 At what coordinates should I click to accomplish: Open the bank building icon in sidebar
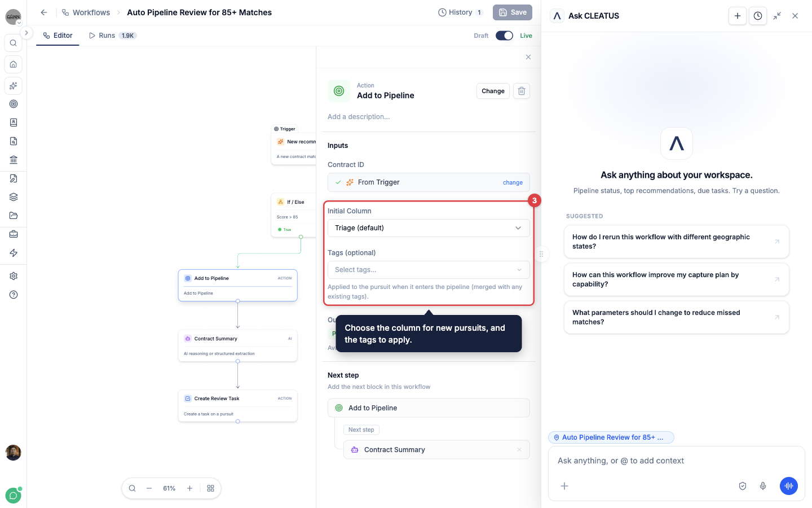(14, 160)
